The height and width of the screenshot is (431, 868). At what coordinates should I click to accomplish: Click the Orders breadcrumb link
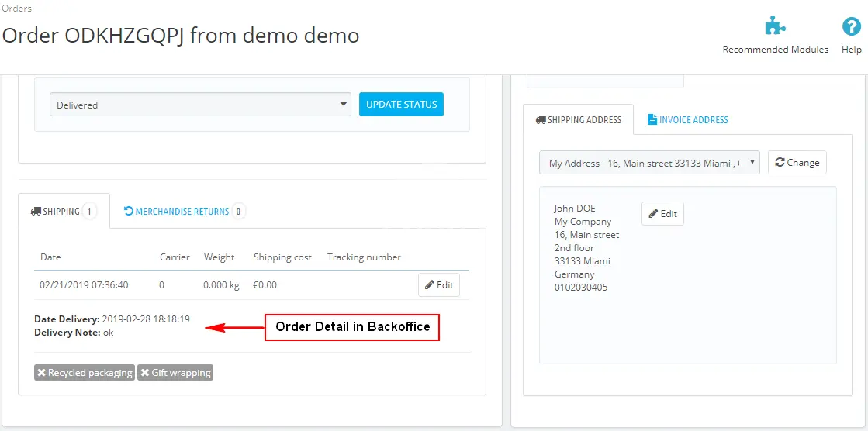click(x=17, y=9)
